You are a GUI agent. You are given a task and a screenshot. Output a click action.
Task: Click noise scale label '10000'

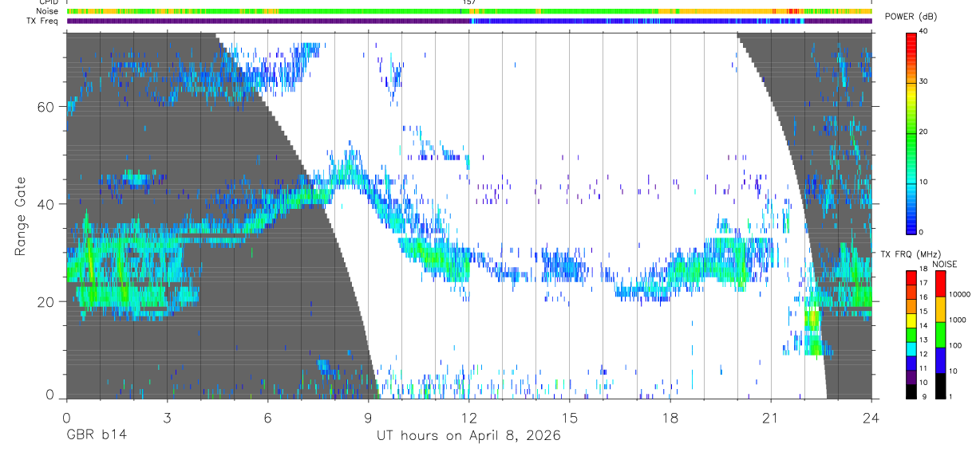(x=958, y=294)
